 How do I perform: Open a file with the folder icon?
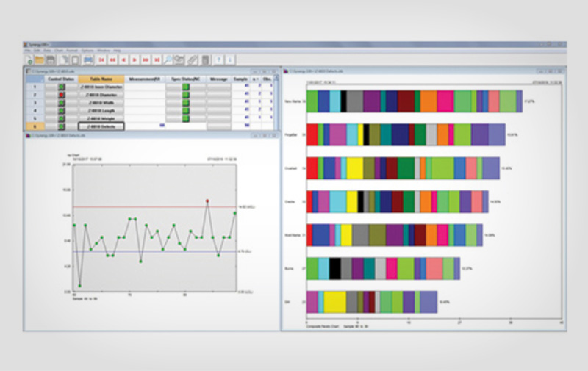tap(40, 60)
